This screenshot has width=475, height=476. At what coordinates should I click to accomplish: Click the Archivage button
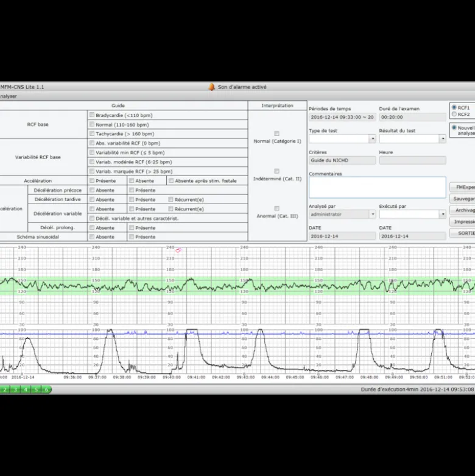click(462, 210)
